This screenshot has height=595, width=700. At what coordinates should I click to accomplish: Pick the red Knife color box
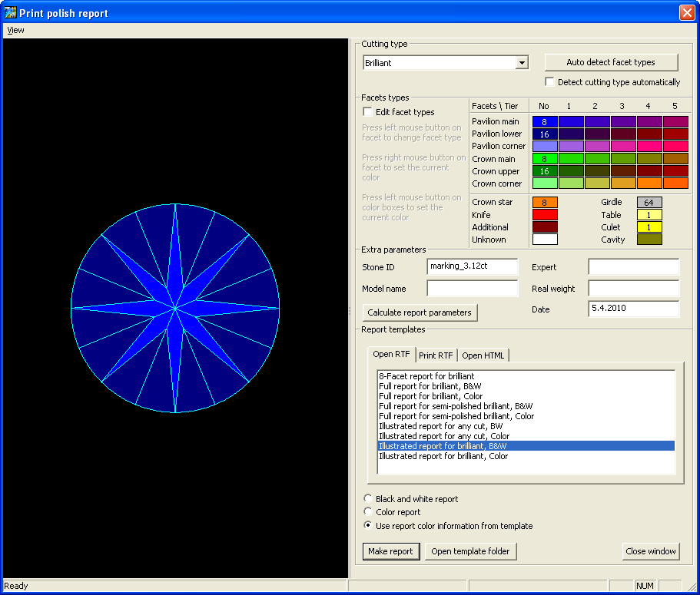click(x=545, y=215)
